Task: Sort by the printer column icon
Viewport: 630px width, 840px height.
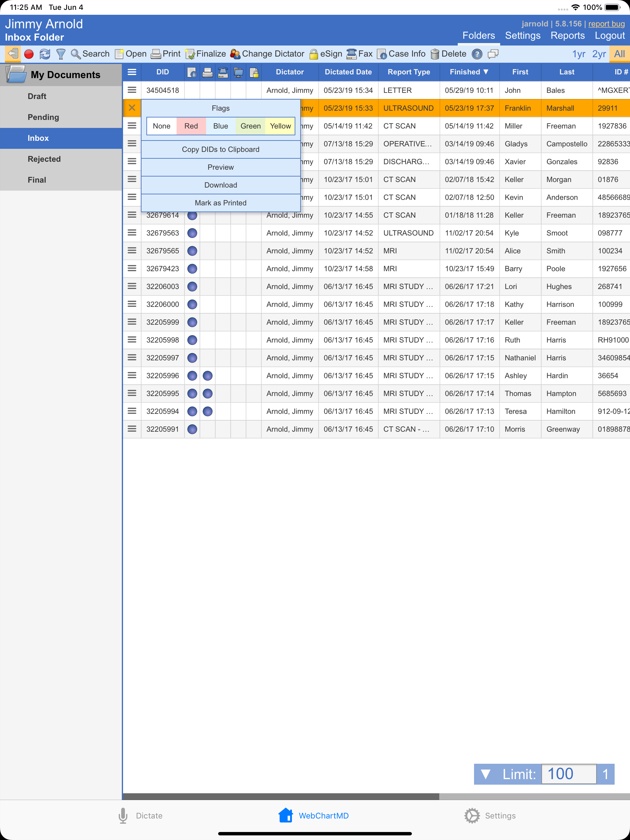Action: [x=207, y=72]
